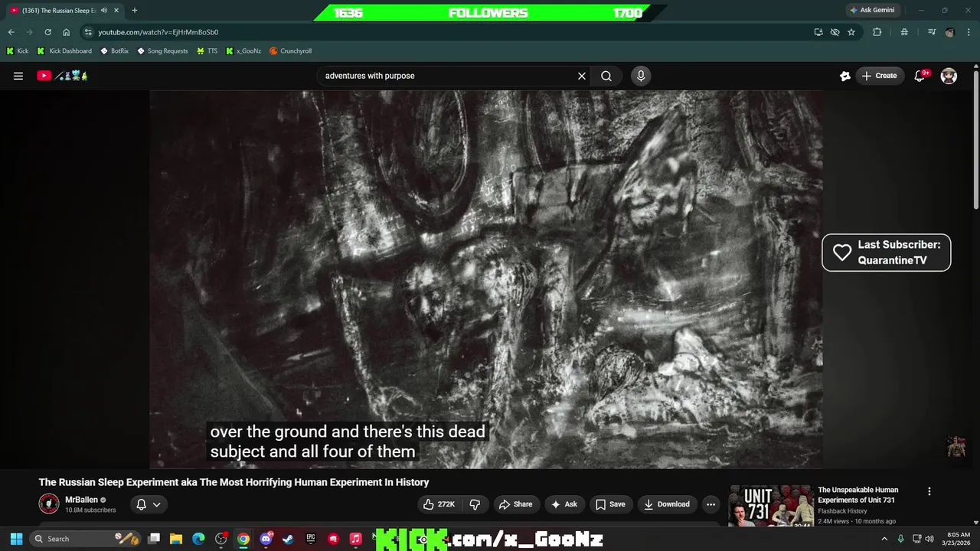
Task: Open the Windows Start menu
Action: [x=16, y=539]
